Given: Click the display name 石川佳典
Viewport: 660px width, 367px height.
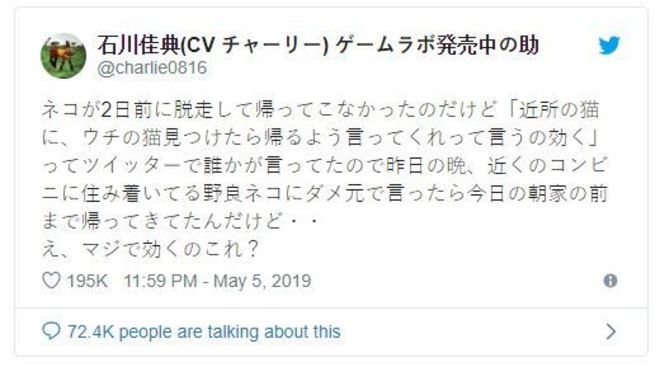Looking at the screenshot, I should [138, 45].
